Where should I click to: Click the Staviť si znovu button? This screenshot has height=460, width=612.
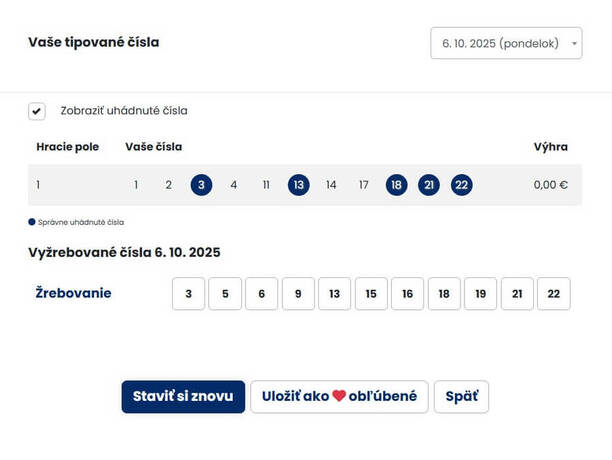[x=183, y=397]
